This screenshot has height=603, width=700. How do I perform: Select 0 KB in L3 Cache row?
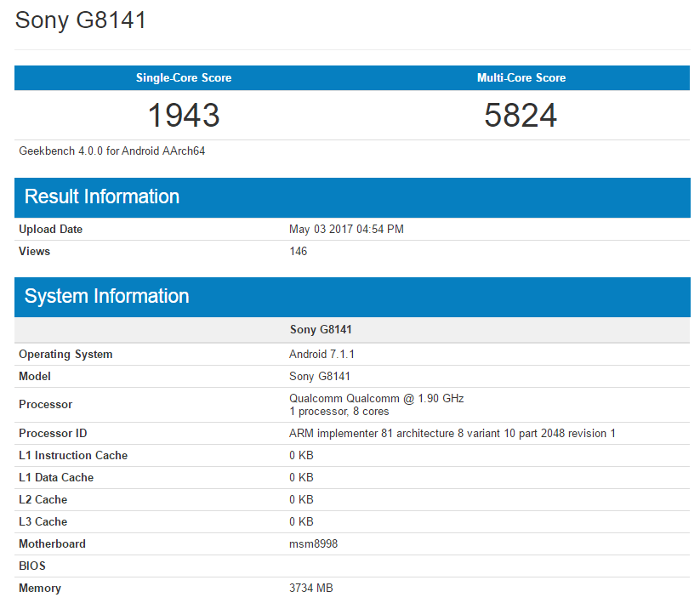click(301, 521)
